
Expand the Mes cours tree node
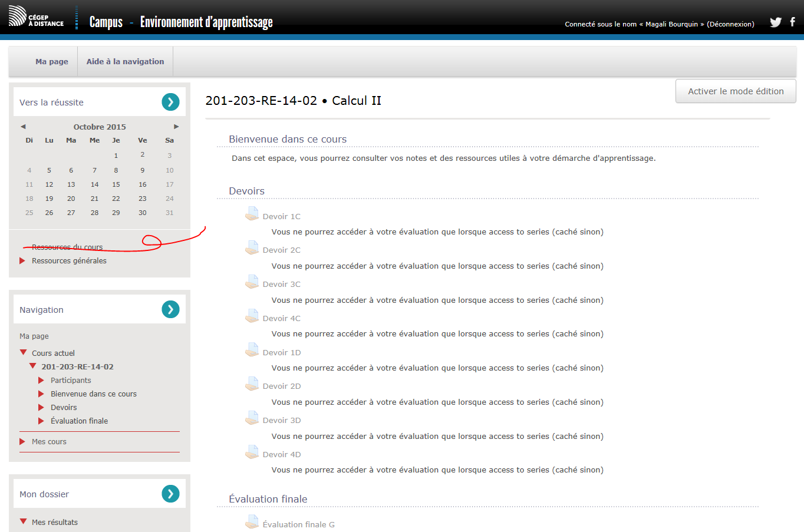[x=22, y=441]
